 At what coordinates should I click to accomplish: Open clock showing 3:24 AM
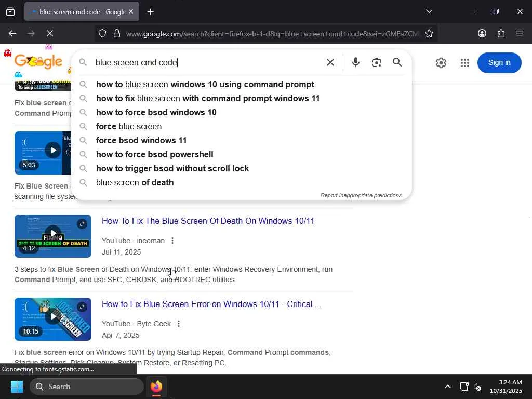[x=506, y=387]
